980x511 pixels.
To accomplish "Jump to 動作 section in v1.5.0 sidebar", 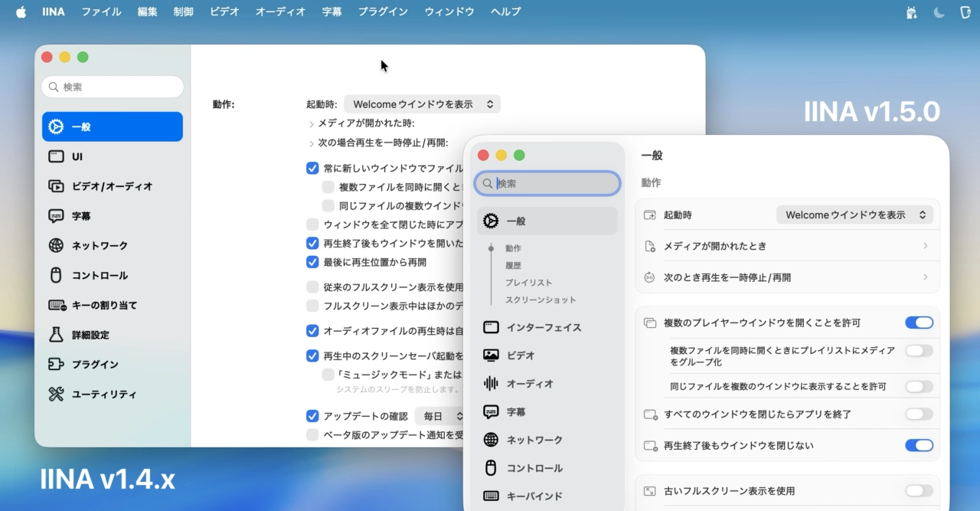I will click(513, 248).
